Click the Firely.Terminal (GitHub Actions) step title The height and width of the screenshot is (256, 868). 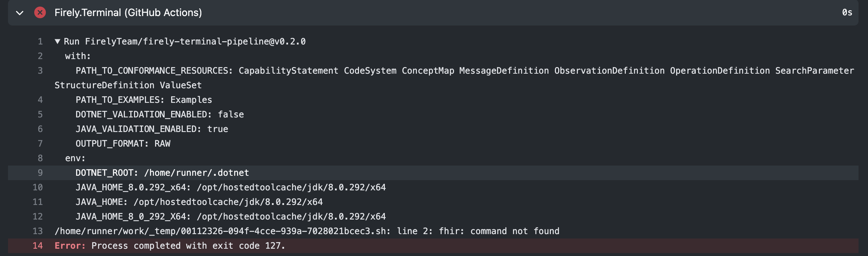128,12
